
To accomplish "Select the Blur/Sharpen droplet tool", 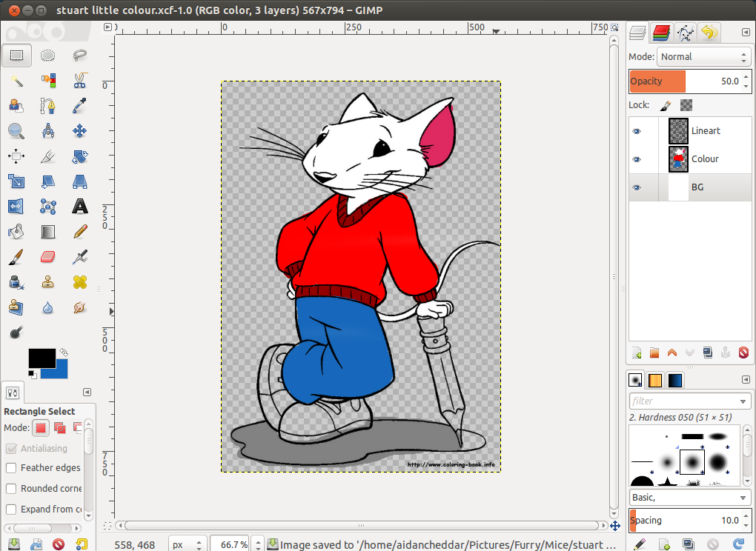I will click(x=47, y=307).
